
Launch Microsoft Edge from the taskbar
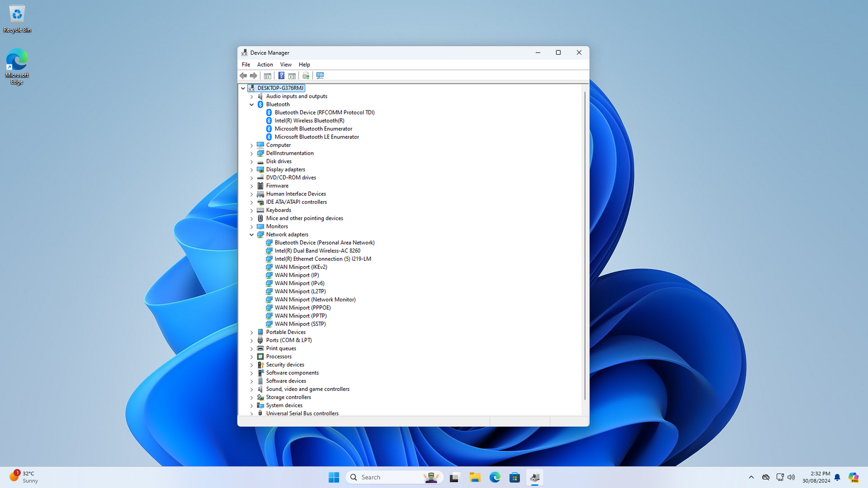(x=495, y=477)
